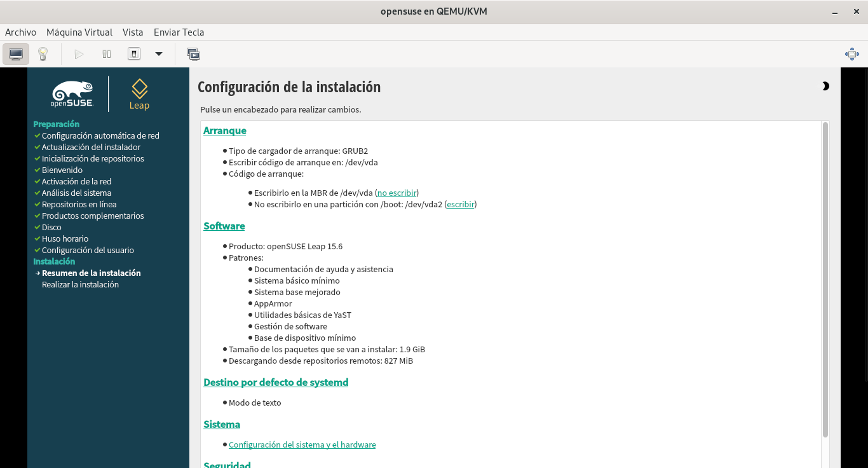868x468 pixels.
Task: Click 'Configuración del usuario' step
Action: pyautogui.click(x=88, y=250)
